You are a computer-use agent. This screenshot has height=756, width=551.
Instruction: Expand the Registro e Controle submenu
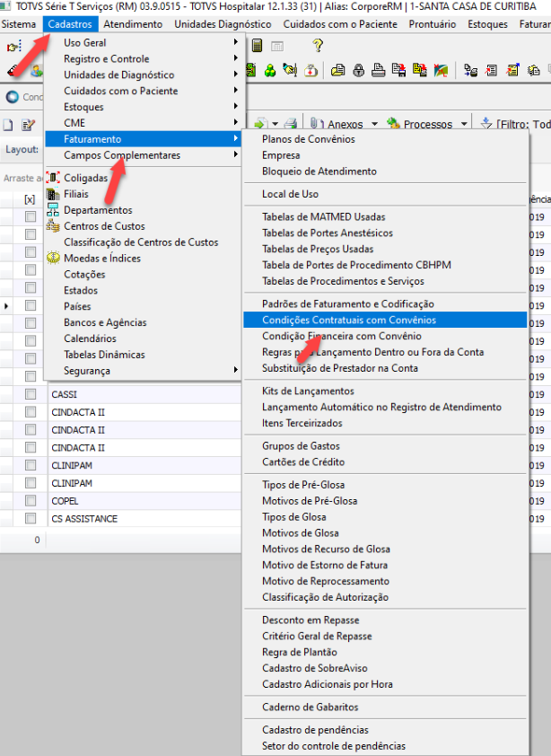pos(143,59)
